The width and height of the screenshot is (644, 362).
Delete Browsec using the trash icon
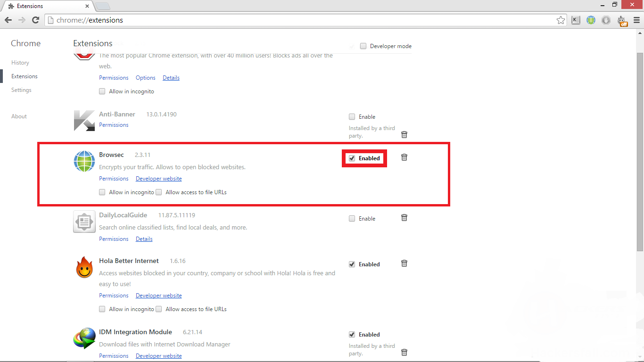(404, 157)
